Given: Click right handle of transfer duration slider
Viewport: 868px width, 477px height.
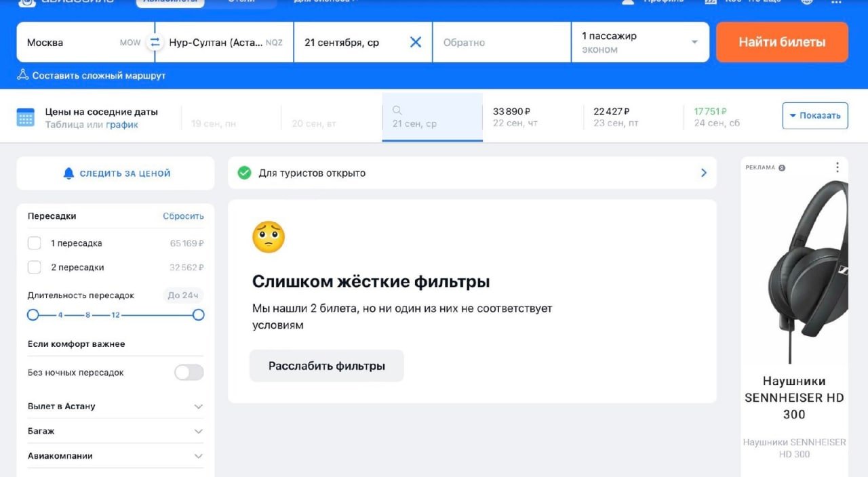Looking at the screenshot, I should pyautogui.click(x=198, y=314).
